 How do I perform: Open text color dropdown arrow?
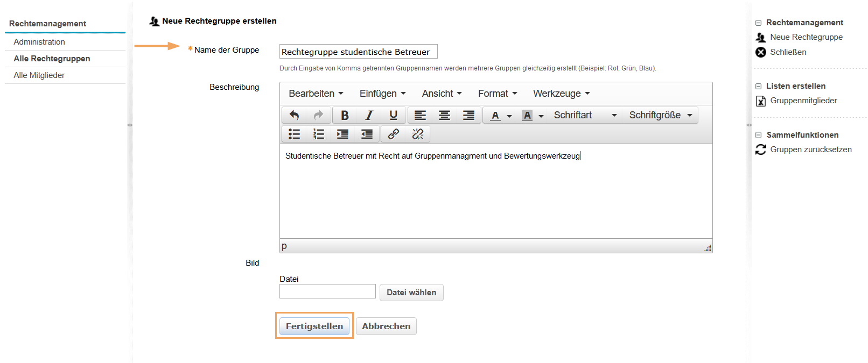[509, 116]
